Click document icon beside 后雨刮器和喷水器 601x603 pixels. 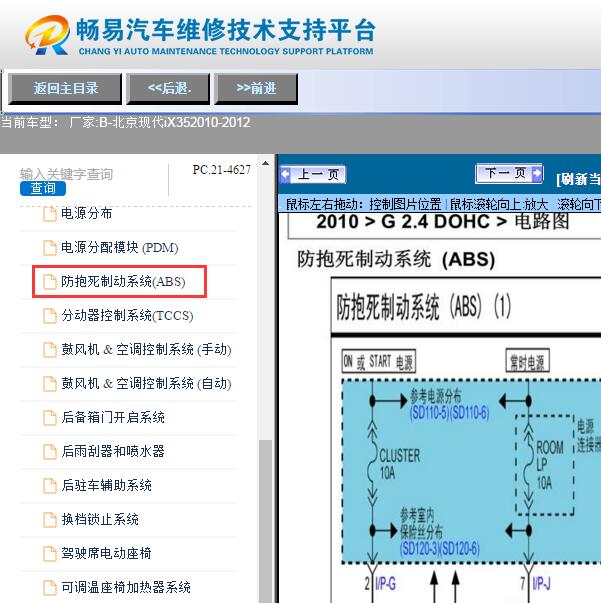(x=50, y=451)
